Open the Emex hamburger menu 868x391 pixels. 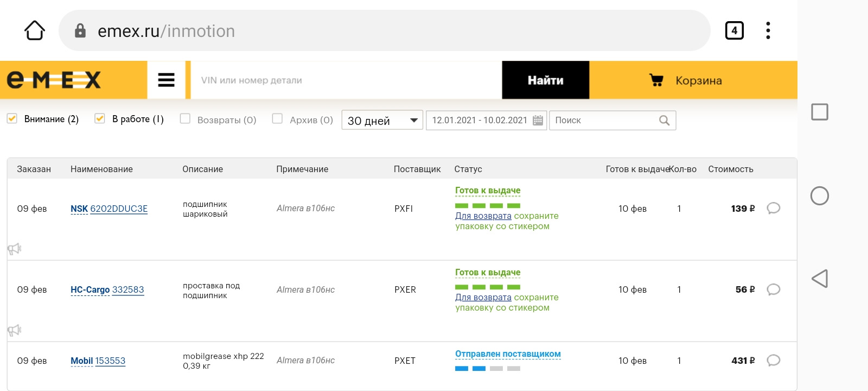[166, 80]
